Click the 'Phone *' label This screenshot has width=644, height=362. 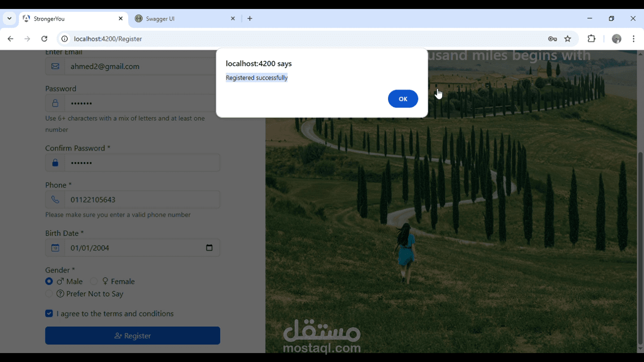pos(58,185)
